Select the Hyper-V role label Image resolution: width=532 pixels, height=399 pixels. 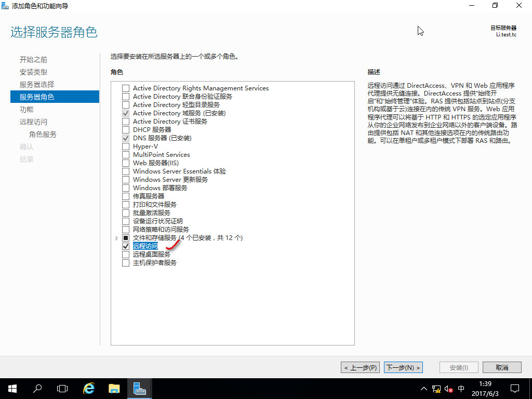(145, 147)
